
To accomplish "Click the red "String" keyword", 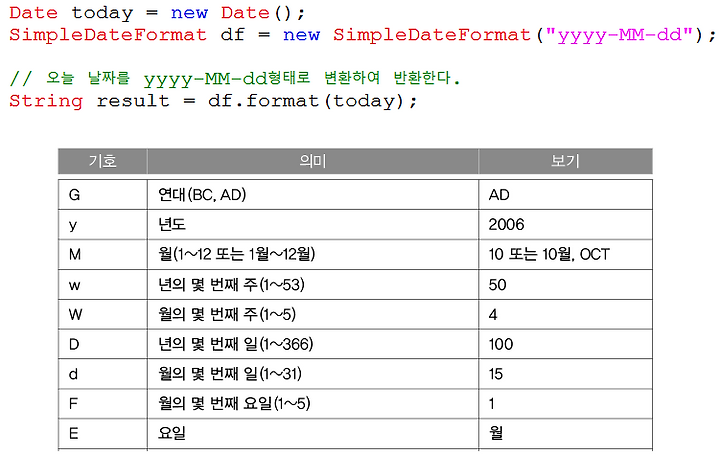I will [46, 101].
